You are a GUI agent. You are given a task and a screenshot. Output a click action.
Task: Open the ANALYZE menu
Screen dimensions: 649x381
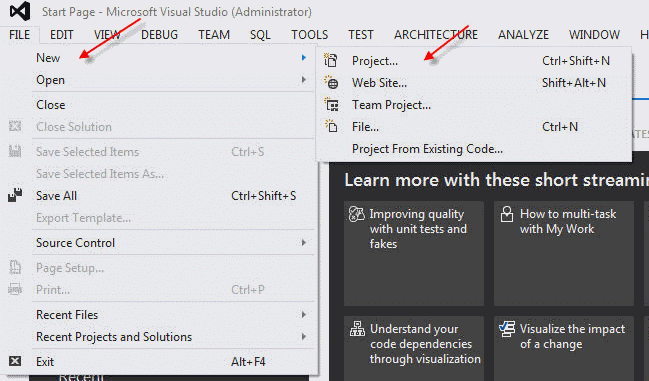coord(523,35)
